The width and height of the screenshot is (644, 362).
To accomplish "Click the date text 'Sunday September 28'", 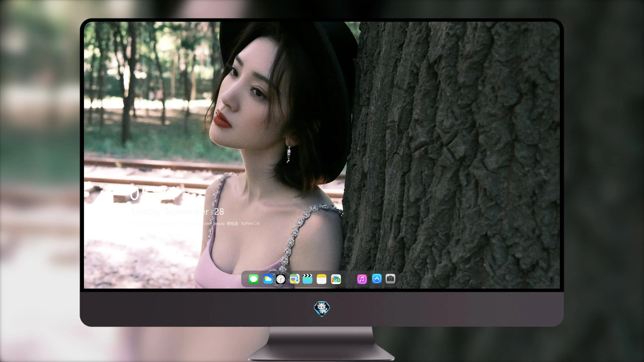I will 177,212.
